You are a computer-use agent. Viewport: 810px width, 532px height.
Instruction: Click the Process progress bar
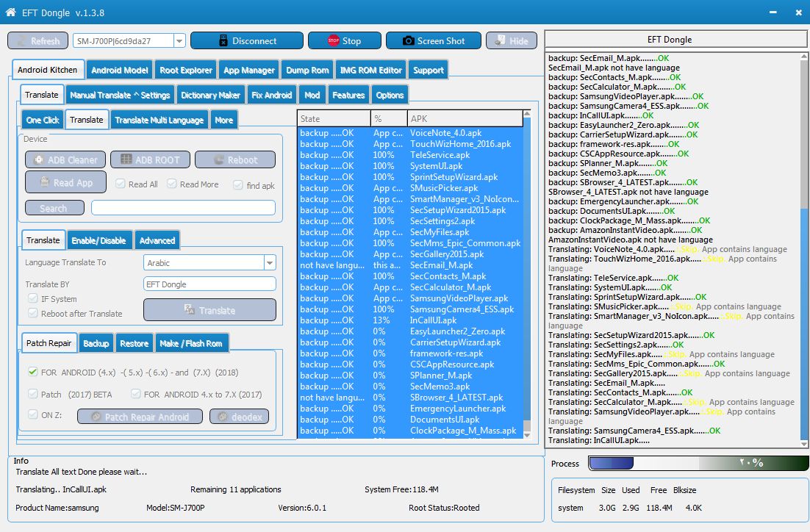coord(698,464)
